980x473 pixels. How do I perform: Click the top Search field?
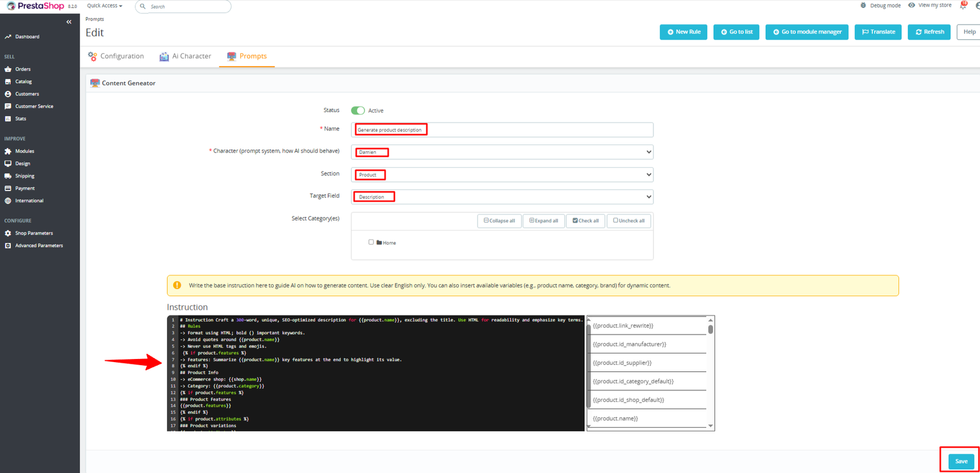click(x=183, y=6)
